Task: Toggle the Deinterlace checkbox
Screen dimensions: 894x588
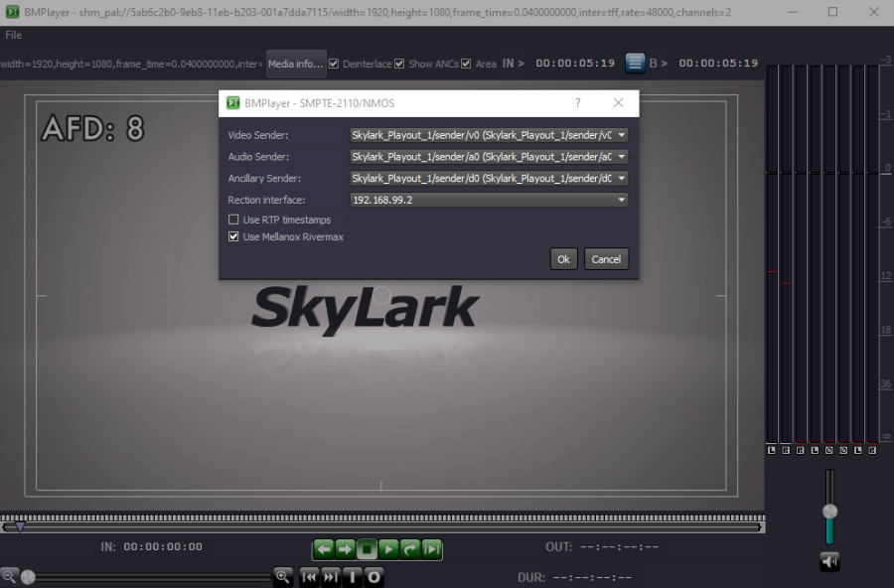Action: click(x=334, y=64)
